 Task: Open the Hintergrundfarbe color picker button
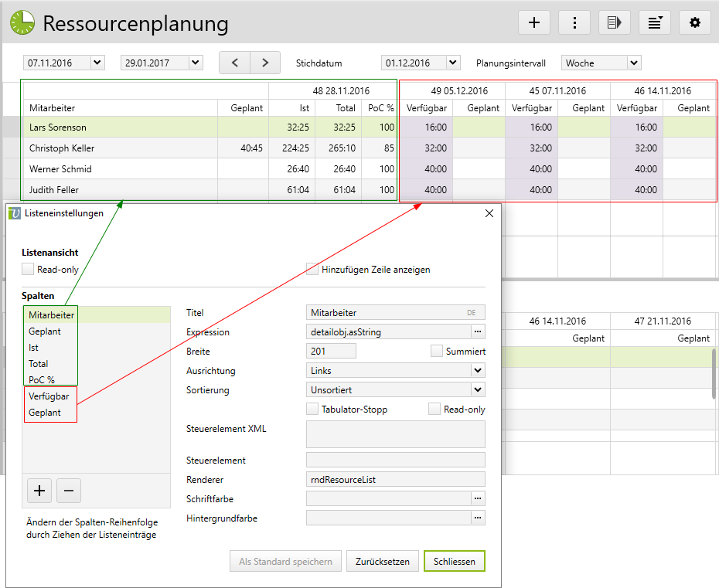point(478,518)
